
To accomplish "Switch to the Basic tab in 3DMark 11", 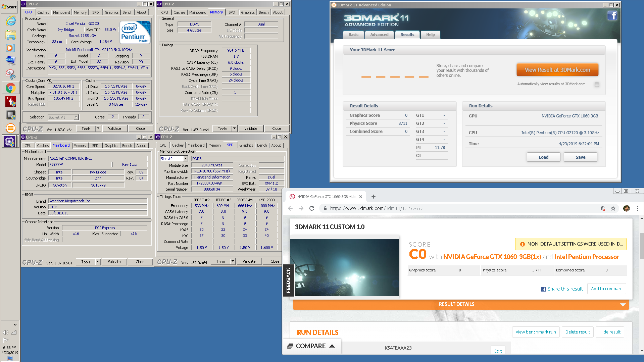I will 353,35.
